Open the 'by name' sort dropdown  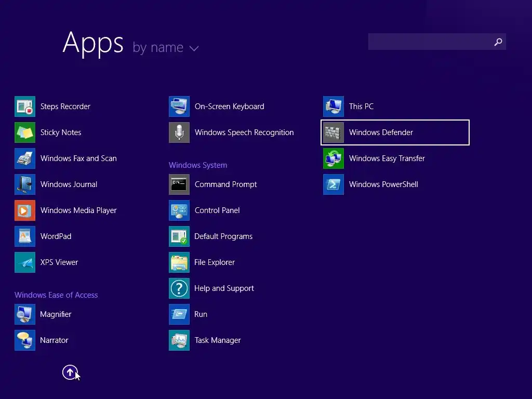pos(166,47)
